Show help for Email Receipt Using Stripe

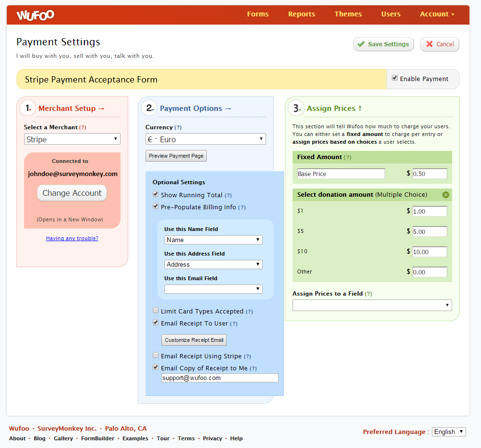247,356
